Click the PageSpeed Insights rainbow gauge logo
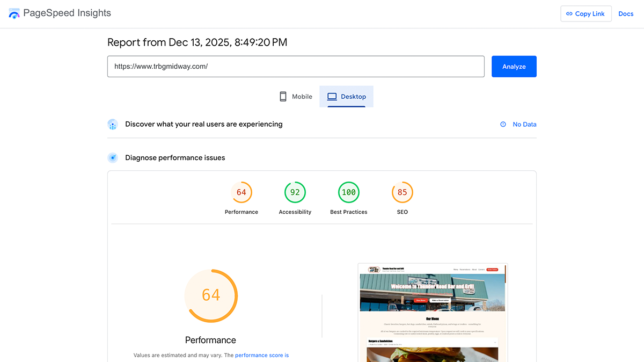The width and height of the screenshot is (644, 362). [x=13, y=13]
